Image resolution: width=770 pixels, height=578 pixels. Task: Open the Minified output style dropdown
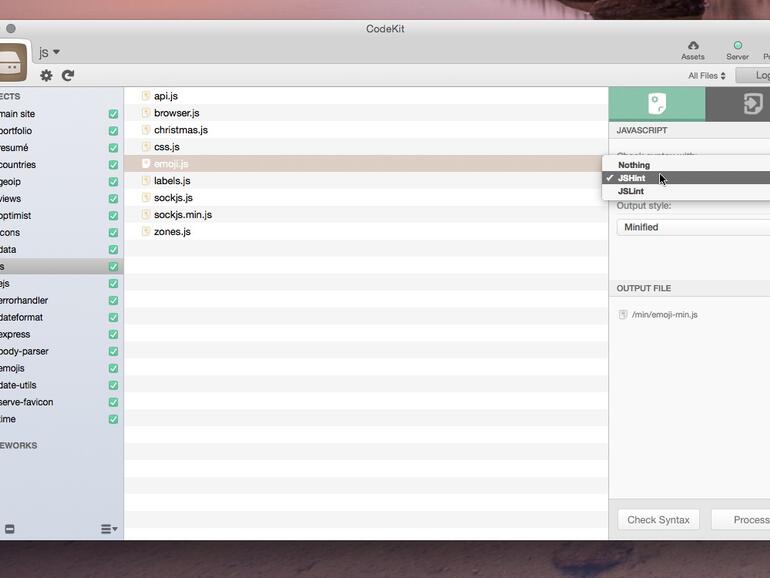[693, 227]
